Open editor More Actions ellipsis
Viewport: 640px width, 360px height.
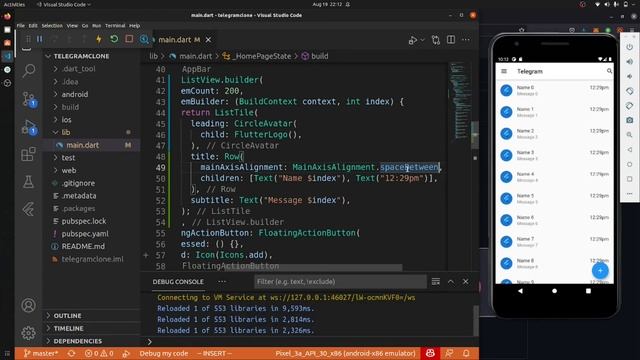(466, 40)
